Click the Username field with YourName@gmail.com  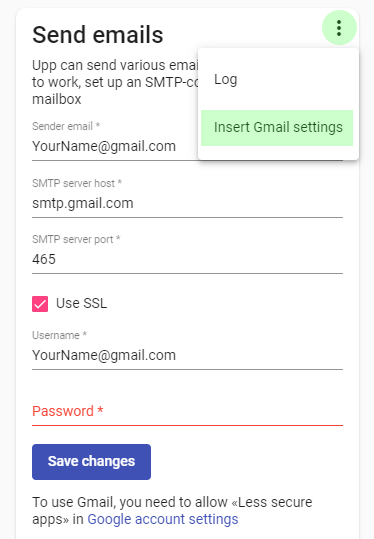[187, 355]
